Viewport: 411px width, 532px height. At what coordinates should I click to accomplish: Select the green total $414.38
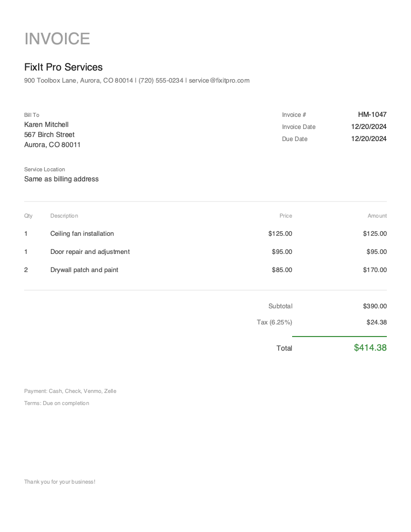coord(370,348)
